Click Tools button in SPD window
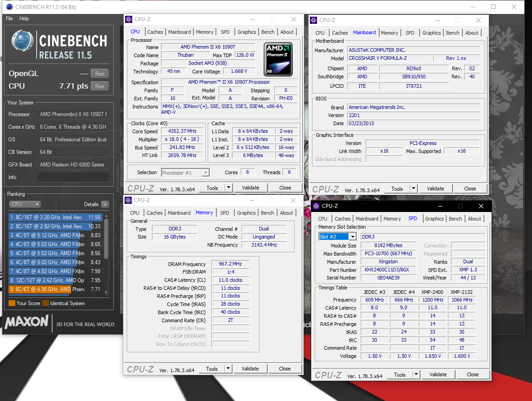 click(400, 374)
